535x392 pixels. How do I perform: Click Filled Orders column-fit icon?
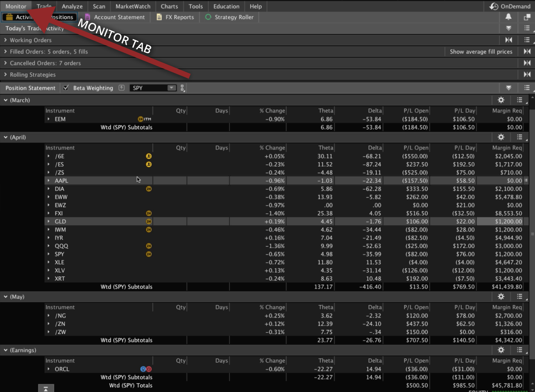(527, 51)
